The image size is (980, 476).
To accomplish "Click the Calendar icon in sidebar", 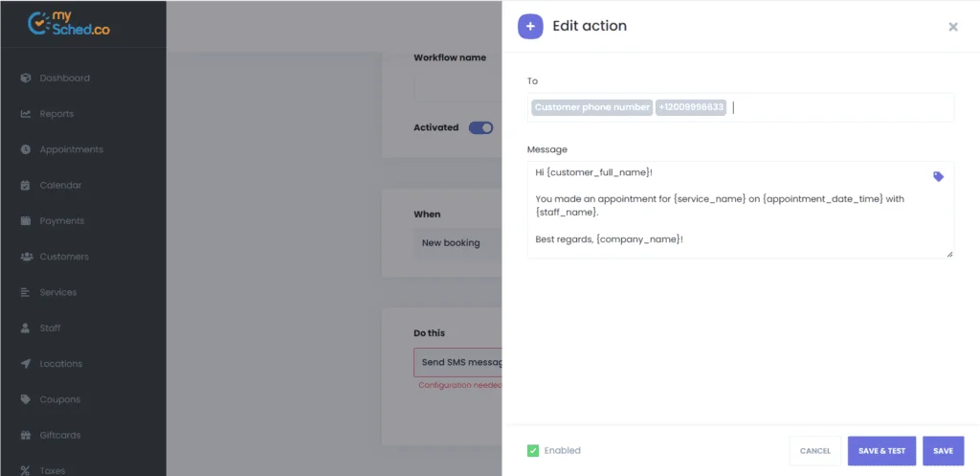I will [26, 185].
